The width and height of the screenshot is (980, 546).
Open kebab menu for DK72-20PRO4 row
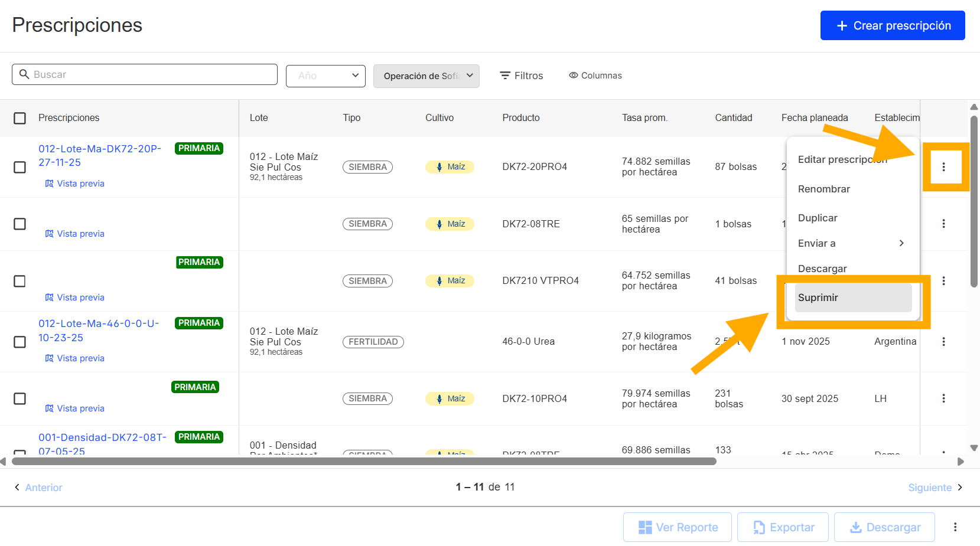(943, 167)
